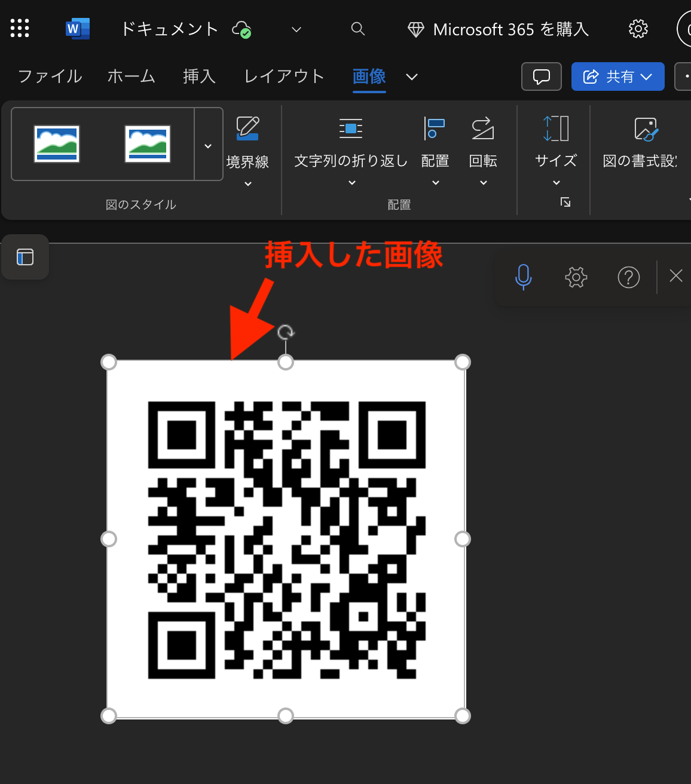
Task: Open the document title dropdown chevron
Action: 296,29
